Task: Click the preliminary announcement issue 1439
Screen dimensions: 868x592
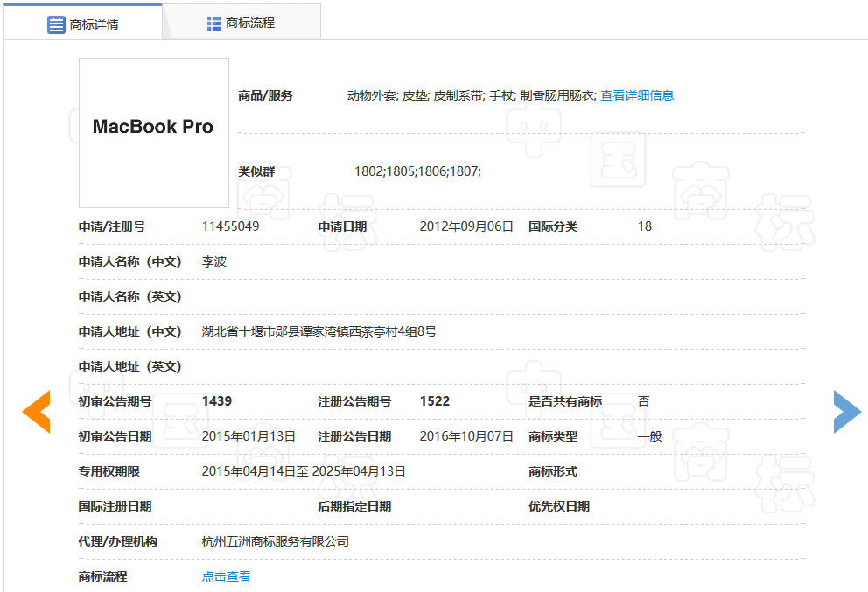Action: [x=217, y=401]
